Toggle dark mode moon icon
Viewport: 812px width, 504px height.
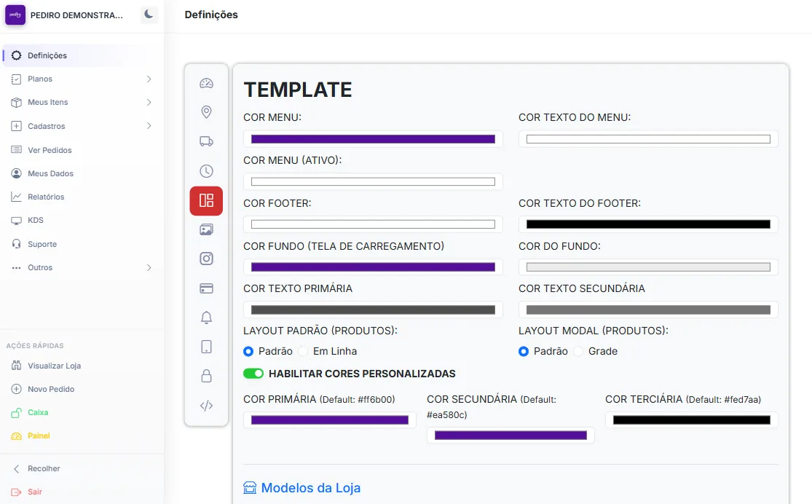click(x=149, y=15)
